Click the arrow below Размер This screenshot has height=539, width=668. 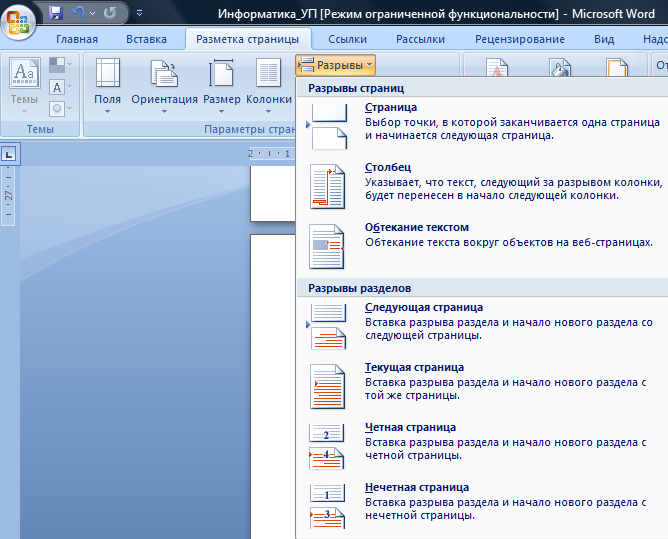[222, 112]
